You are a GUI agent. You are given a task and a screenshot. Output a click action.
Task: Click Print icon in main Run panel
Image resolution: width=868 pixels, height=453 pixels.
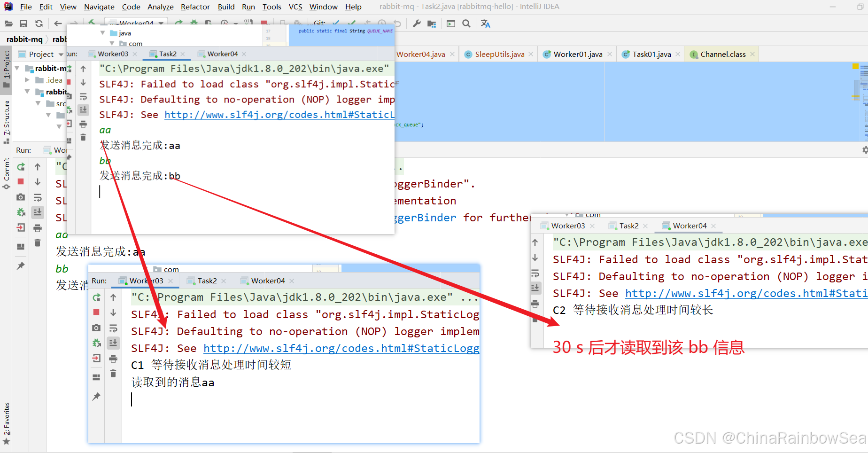[x=38, y=228]
